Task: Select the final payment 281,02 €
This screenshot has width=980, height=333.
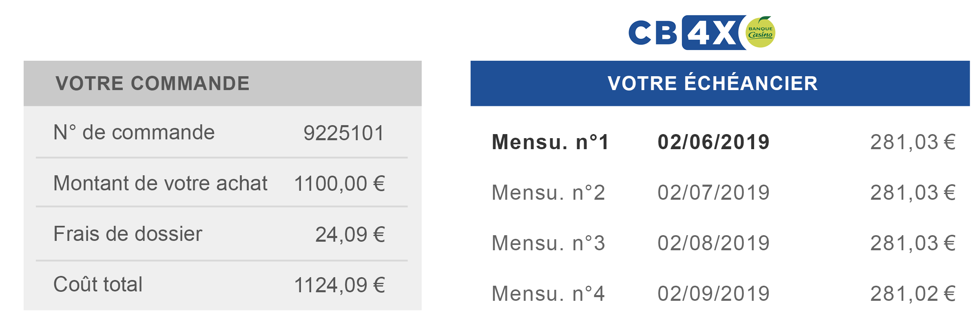Action: point(913,293)
